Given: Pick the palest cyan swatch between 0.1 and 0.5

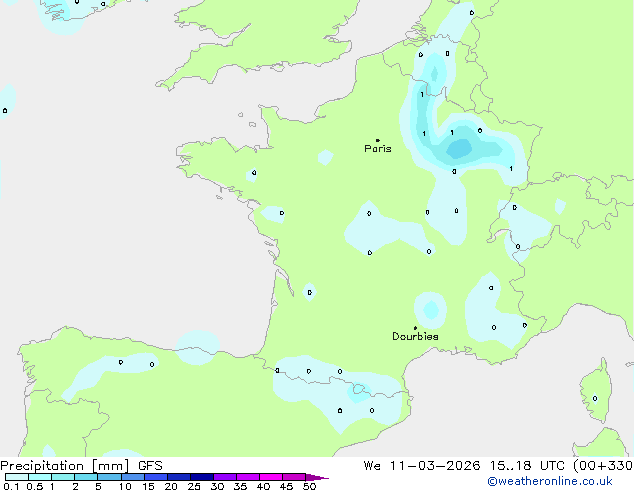Looking at the screenshot, I should [17, 477].
